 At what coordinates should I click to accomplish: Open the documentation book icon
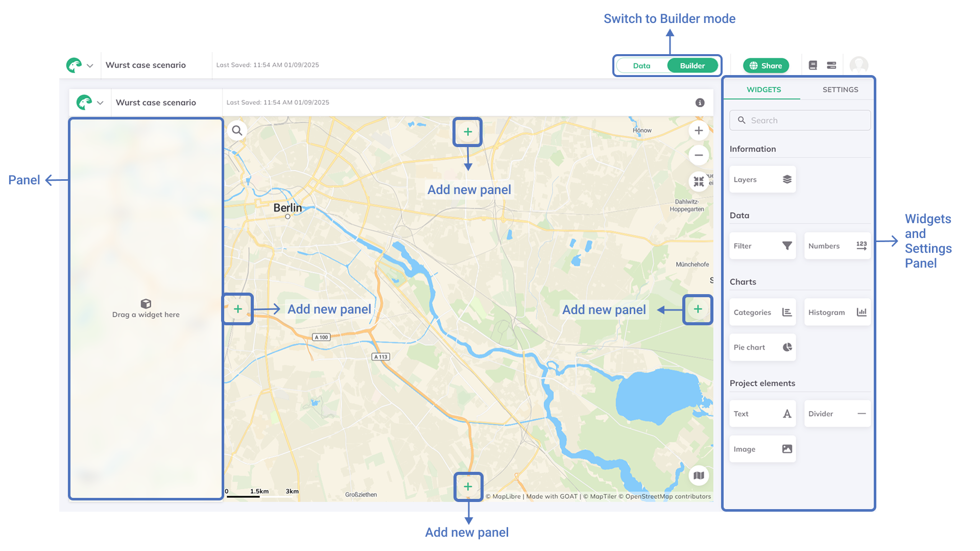813,65
